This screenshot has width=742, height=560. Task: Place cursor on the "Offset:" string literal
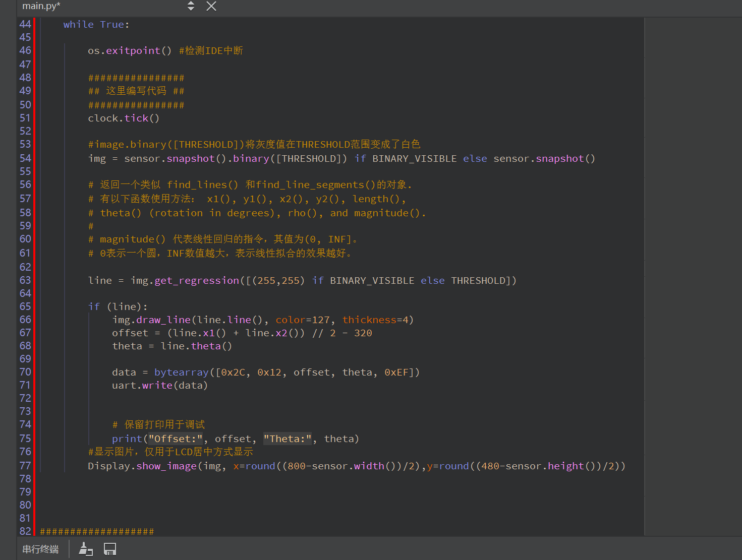[x=175, y=439]
